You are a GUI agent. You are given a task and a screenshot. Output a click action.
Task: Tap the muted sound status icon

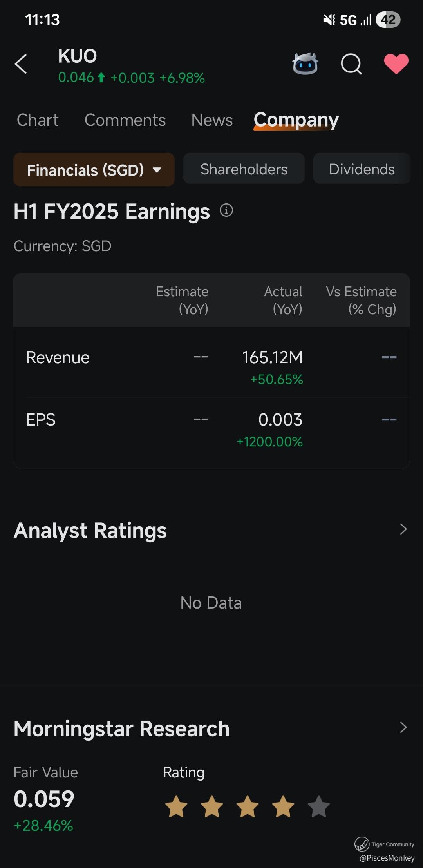329,20
